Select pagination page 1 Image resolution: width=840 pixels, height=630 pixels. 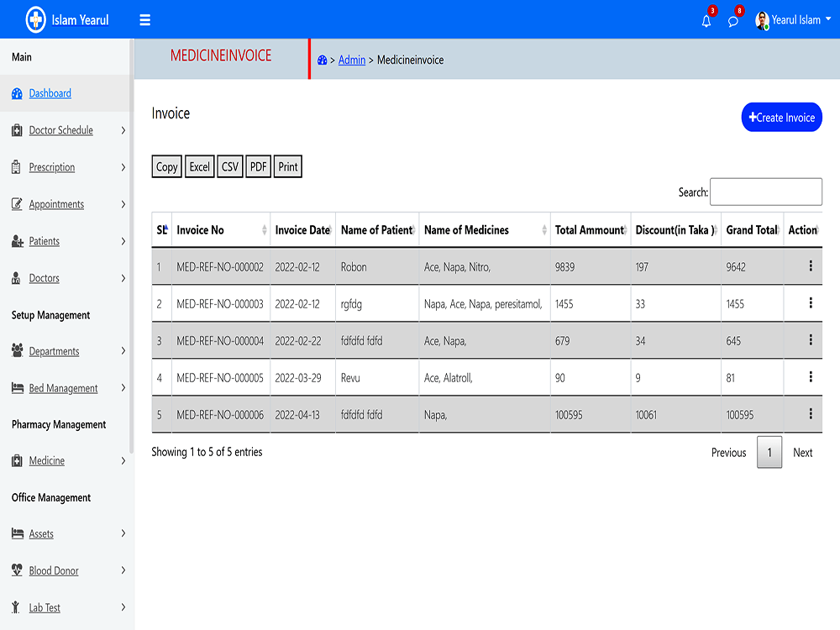[769, 452]
